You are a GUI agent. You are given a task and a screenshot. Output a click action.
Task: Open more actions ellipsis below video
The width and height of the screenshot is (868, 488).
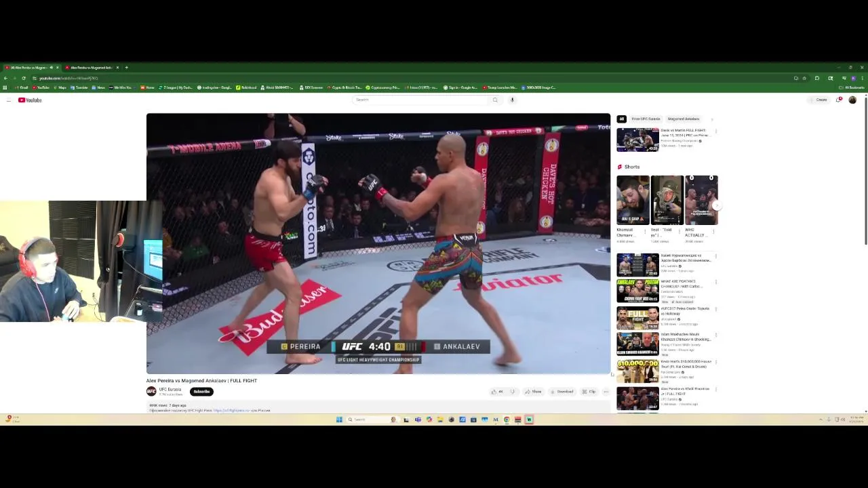(x=606, y=392)
